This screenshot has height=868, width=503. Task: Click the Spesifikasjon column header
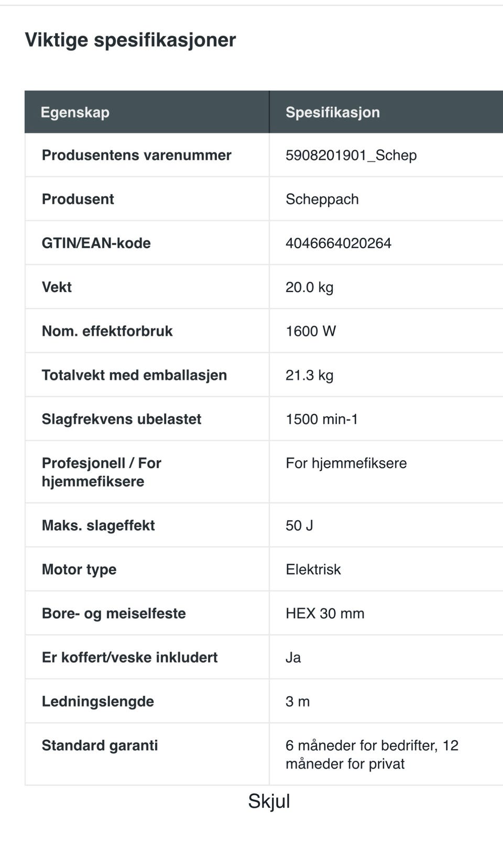(x=332, y=112)
